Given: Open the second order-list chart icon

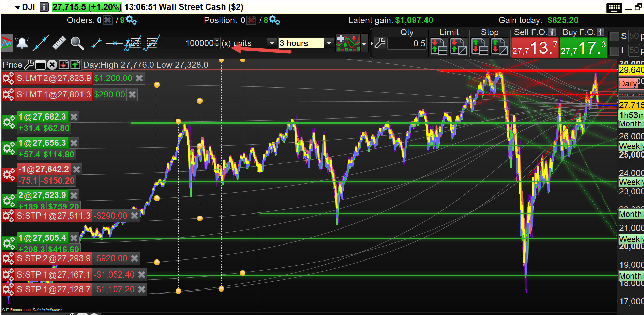Looking at the screenshot, I should (x=151, y=43).
